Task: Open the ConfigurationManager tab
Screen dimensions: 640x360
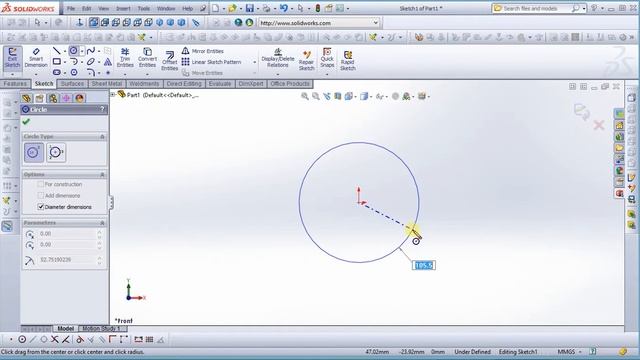Action: [x=53, y=98]
